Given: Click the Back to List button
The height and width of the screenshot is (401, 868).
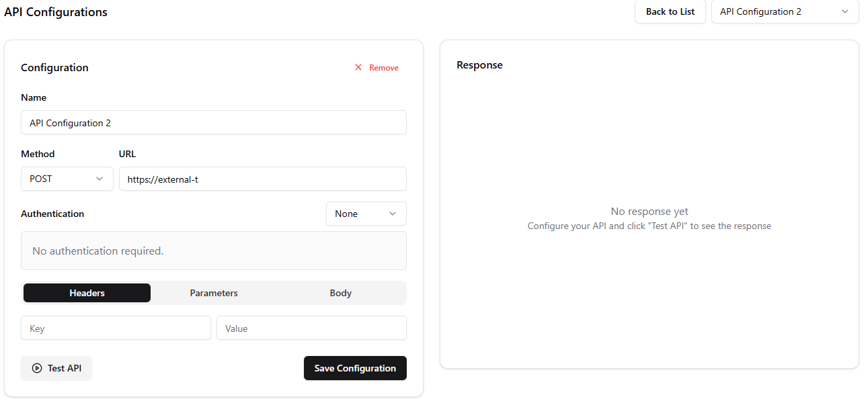Looking at the screenshot, I should [x=670, y=11].
